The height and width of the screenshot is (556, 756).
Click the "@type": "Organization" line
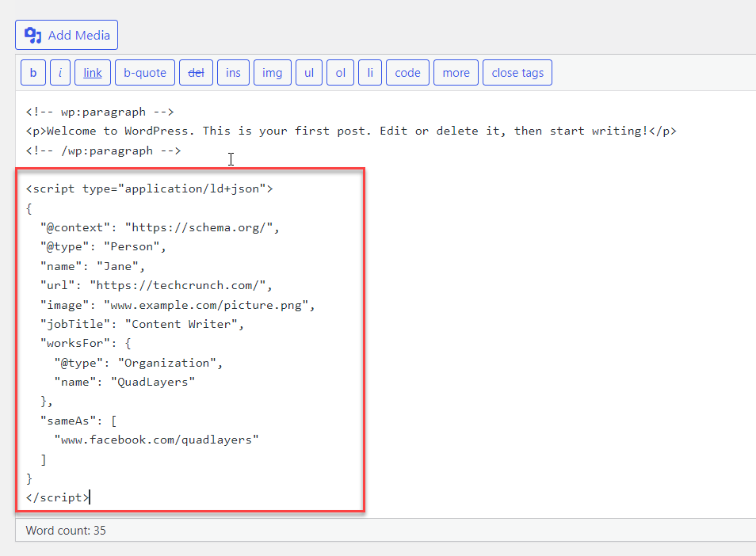(x=139, y=363)
